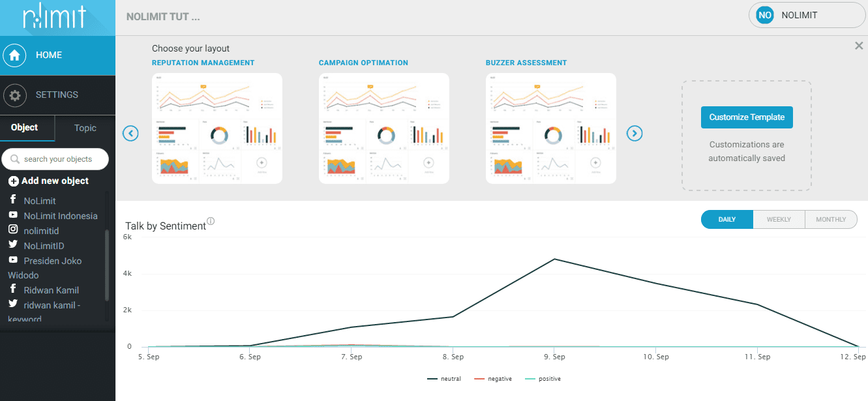Click Twitter icon next to NoLimitID
Viewport: 868px width, 401px height.
pos(12,245)
